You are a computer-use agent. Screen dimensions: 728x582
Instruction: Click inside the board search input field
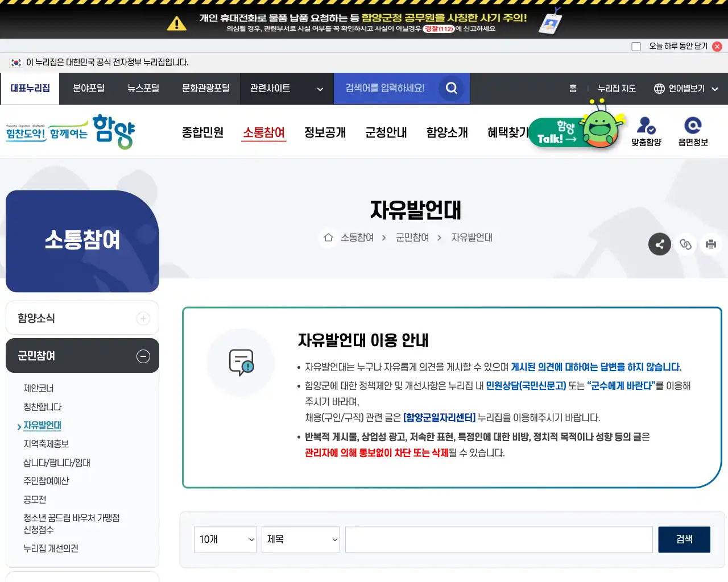click(x=499, y=539)
